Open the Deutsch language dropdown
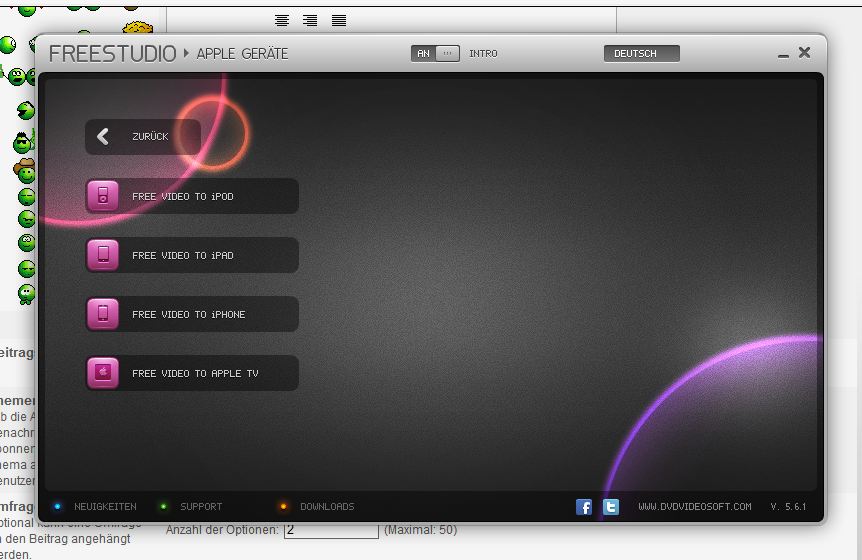This screenshot has height=560, width=862. pyautogui.click(x=641, y=53)
